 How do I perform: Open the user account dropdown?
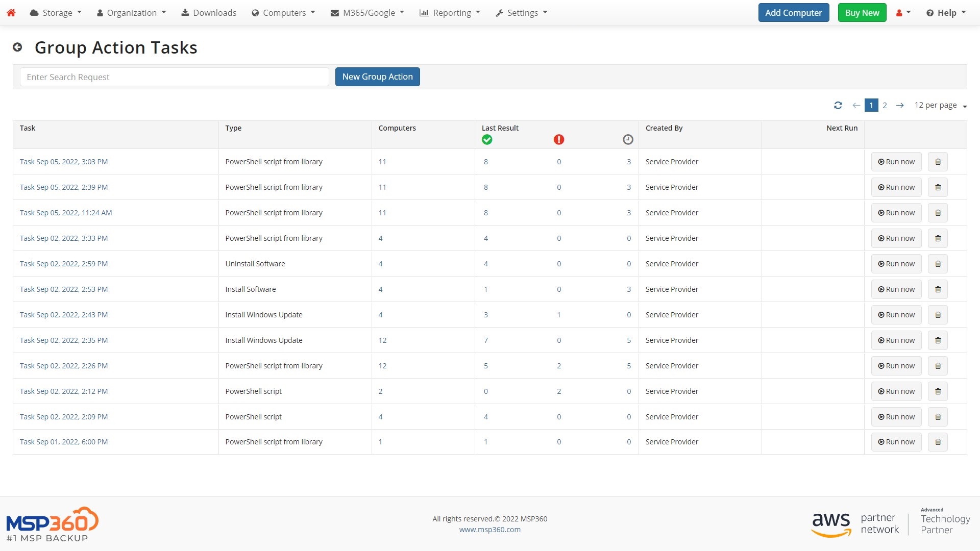click(x=903, y=13)
